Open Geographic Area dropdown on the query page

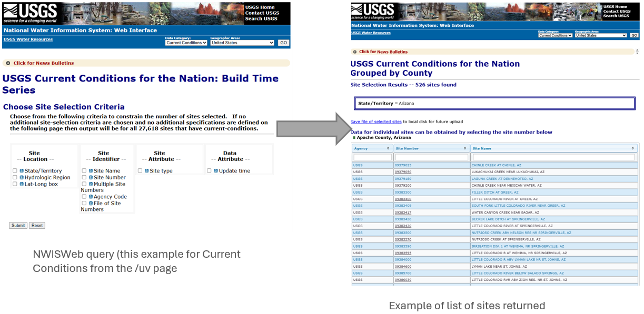(x=242, y=43)
